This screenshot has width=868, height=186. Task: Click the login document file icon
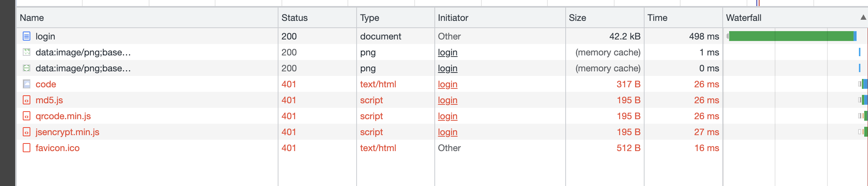pos(27,36)
